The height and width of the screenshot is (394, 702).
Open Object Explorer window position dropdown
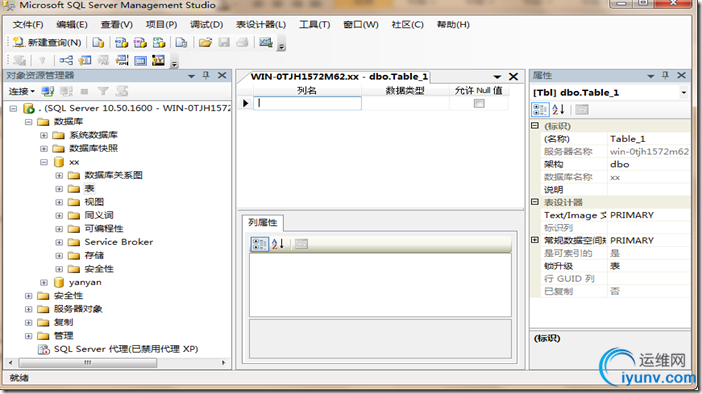pos(191,76)
